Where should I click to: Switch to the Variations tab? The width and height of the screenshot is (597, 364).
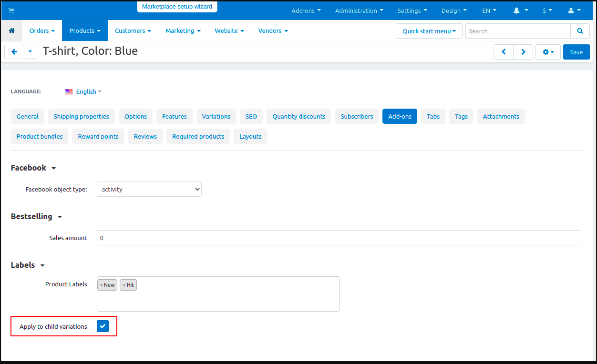(x=216, y=116)
